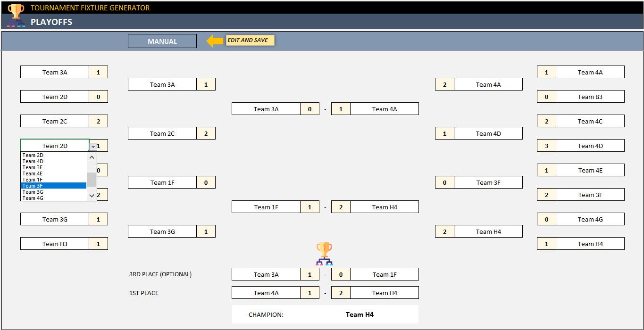
Task: Click the Team 3A score cell showing 1
Action: tap(99, 72)
